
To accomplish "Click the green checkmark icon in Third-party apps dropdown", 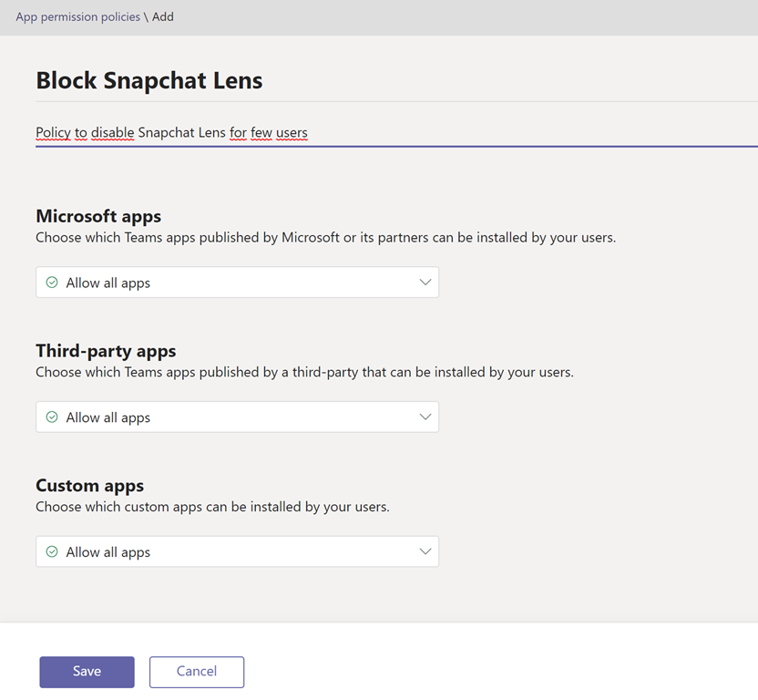I will [x=52, y=417].
